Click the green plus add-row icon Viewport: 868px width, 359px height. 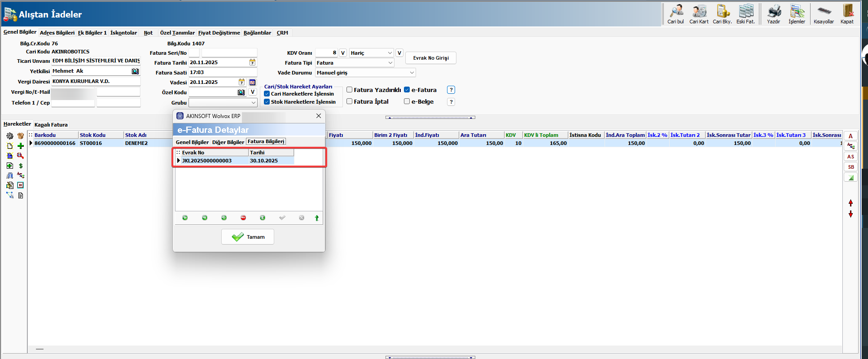coord(21,146)
